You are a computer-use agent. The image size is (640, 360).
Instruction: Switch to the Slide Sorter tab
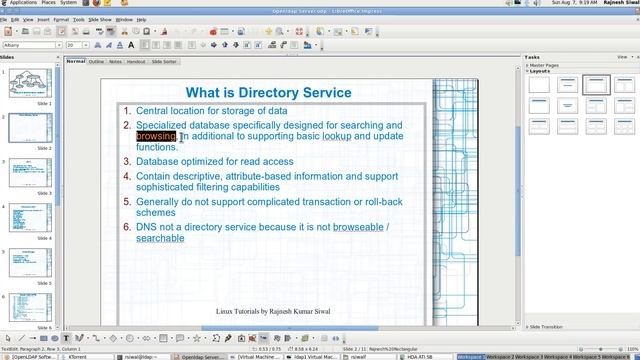point(164,62)
